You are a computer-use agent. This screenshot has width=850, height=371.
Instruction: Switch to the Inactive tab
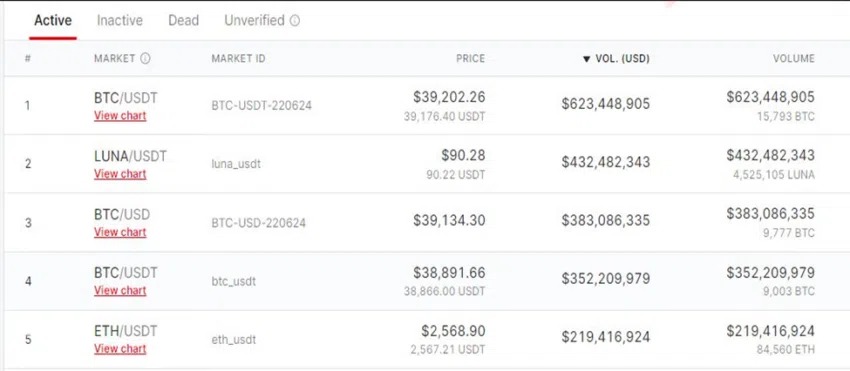coord(120,21)
